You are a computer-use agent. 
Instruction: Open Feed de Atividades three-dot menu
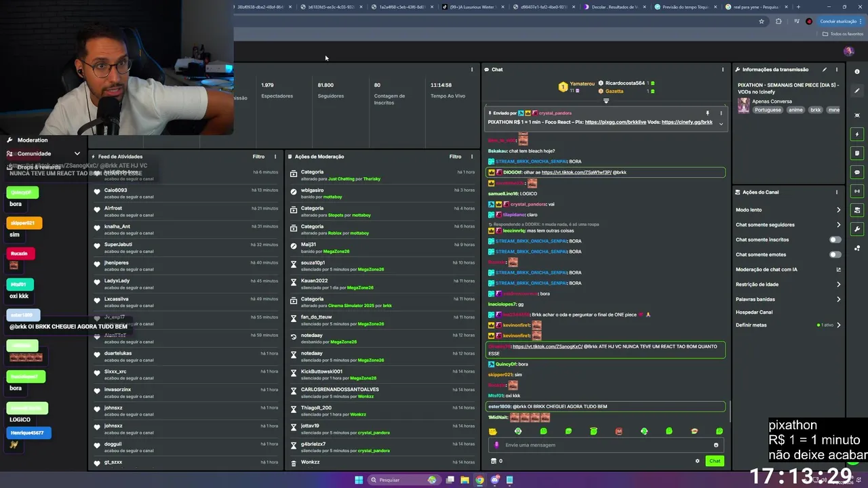[x=275, y=157]
